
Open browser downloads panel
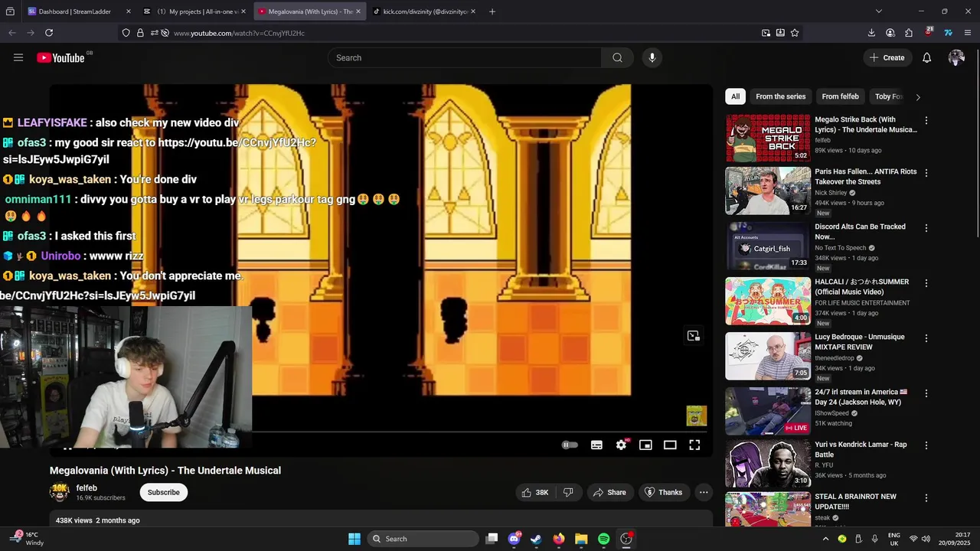[871, 33]
